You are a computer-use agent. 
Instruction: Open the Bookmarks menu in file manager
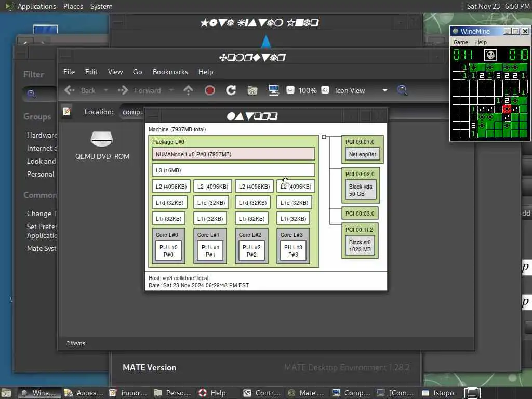point(170,72)
